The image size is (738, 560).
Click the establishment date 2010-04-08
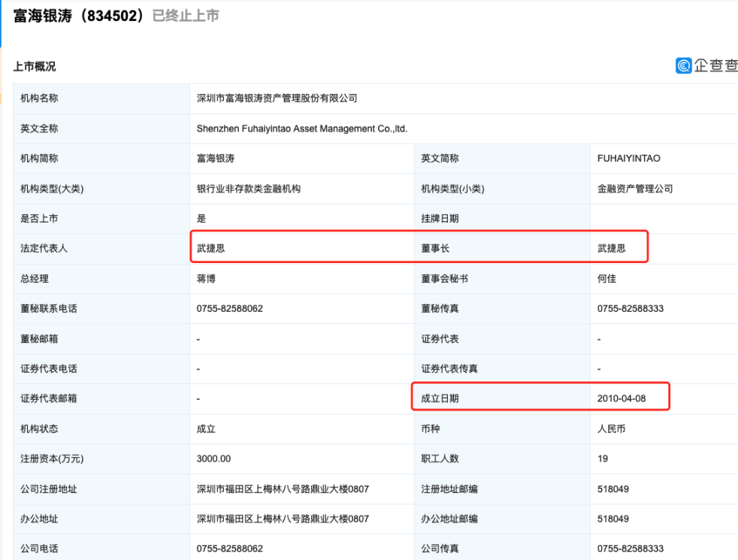point(622,398)
